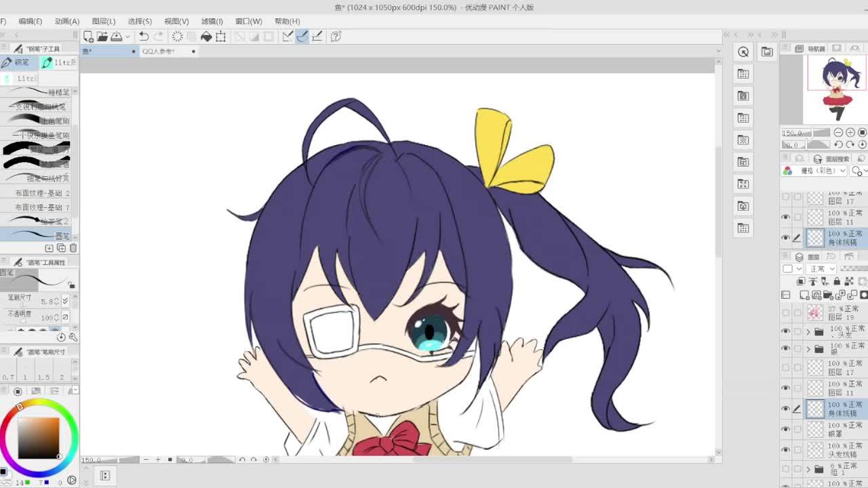Screen dimensions: 868x488
Task: Adjust the Navigator zoom slider at 150.0
Action: [x=806, y=132]
